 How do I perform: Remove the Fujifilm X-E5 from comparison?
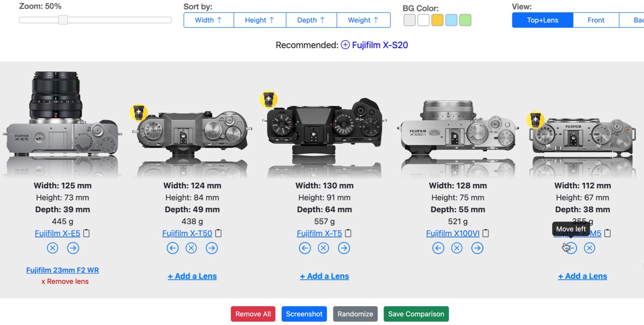[x=53, y=248]
